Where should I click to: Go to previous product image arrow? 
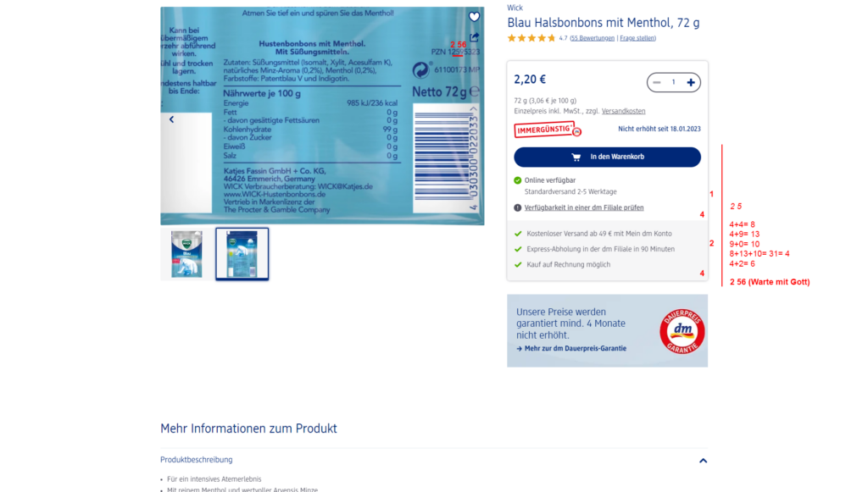(x=171, y=119)
